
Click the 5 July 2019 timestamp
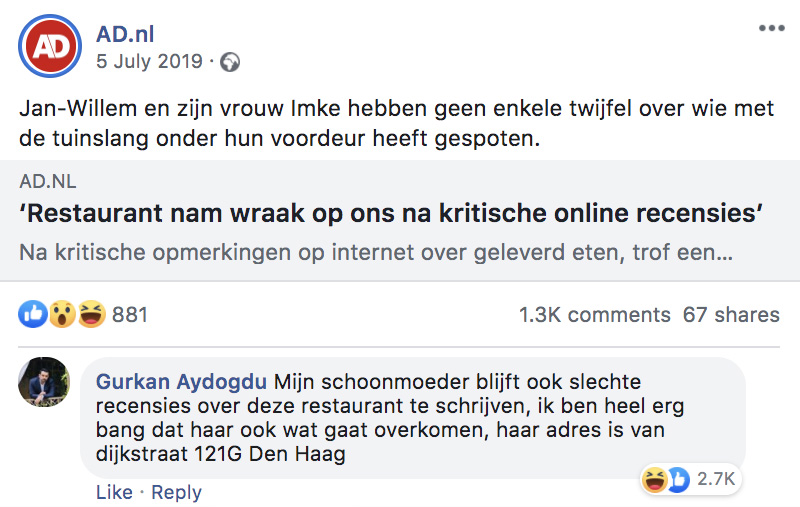point(149,61)
